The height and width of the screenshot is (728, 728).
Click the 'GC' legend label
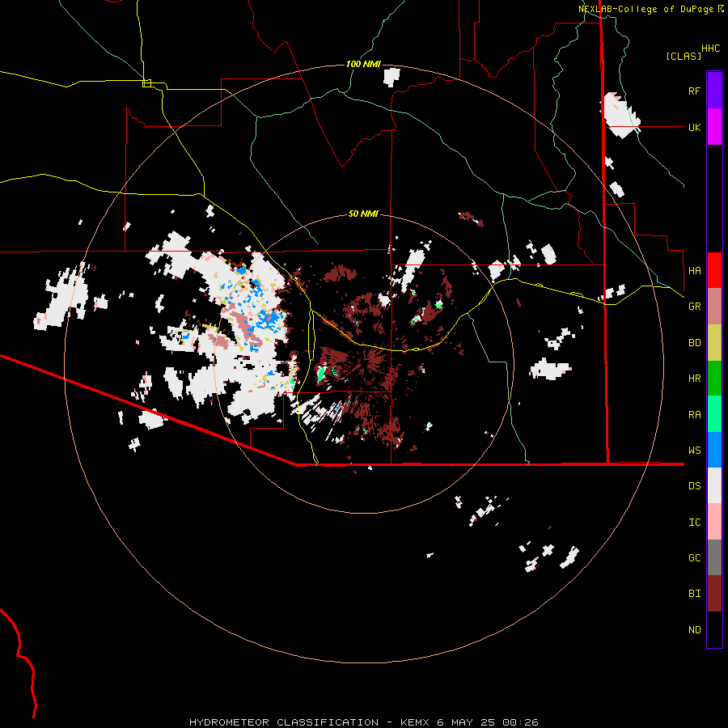click(694, 558)
